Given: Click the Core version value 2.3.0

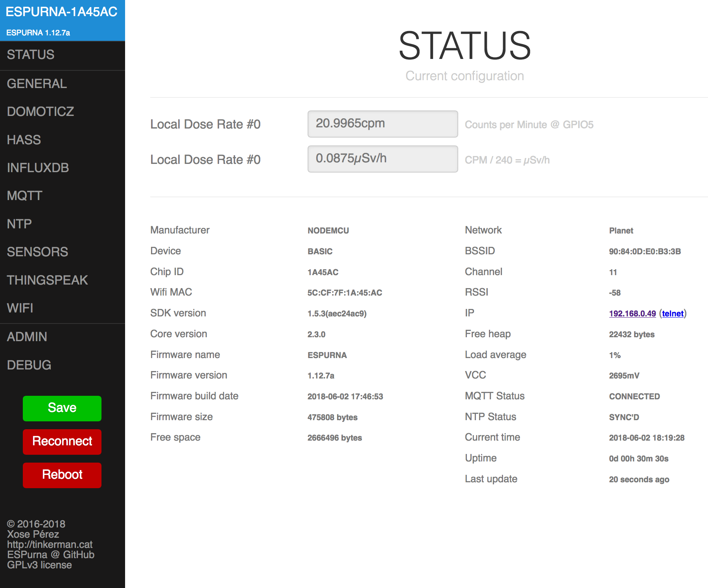Looking at the screenshot, I should point(317,334).
